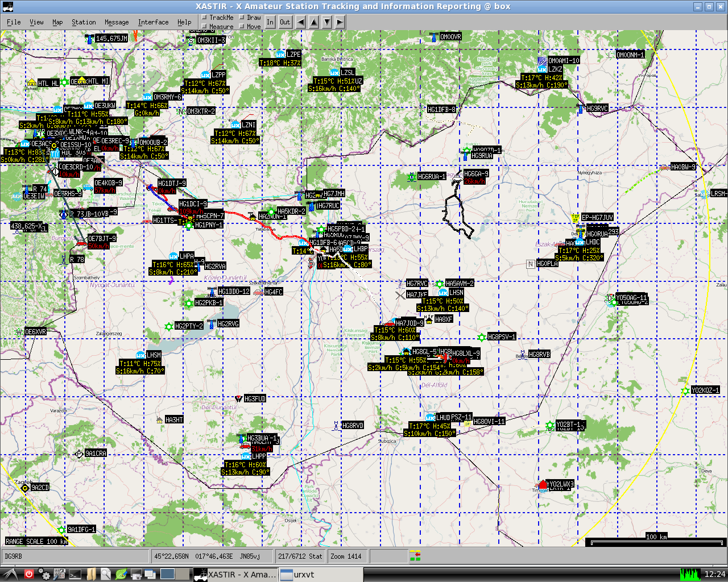Click the HG80VI-11 station label

point(489,422)
